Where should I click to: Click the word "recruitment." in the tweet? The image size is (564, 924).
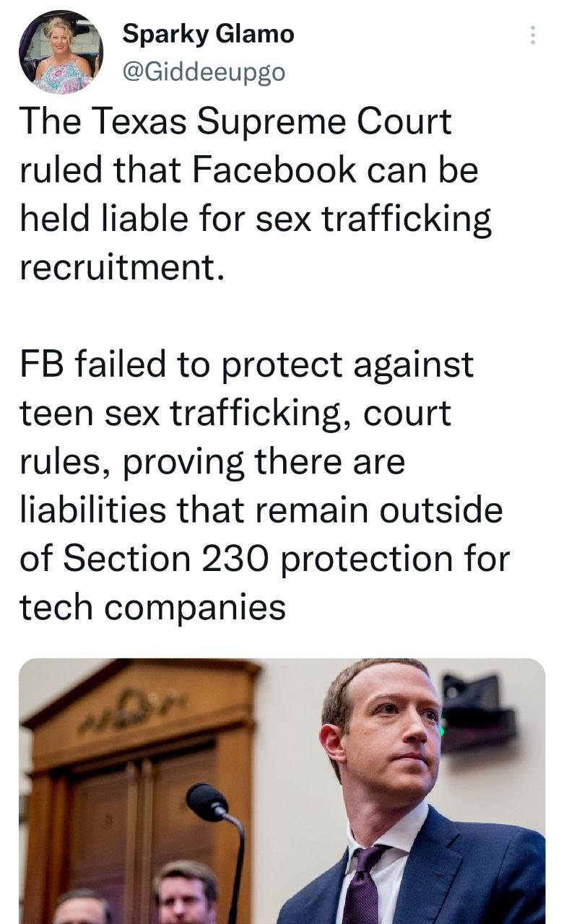[118, 267]
